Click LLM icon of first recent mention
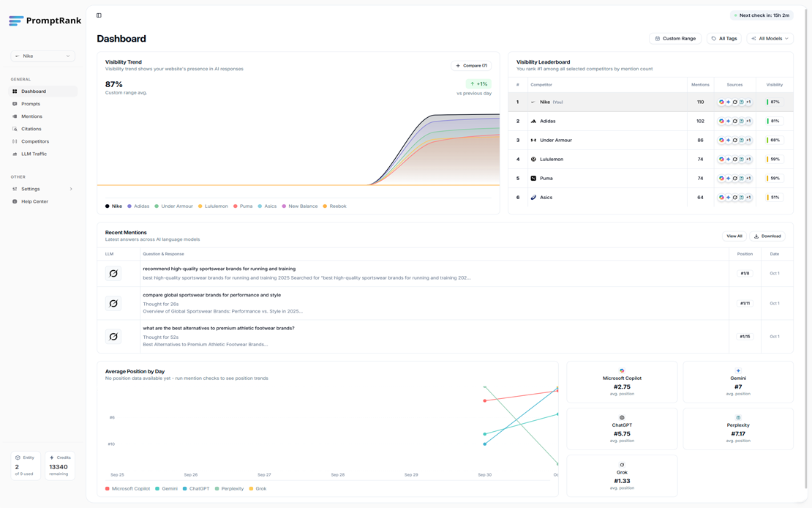This screenshot has width=812, height=508. [113, 274]
